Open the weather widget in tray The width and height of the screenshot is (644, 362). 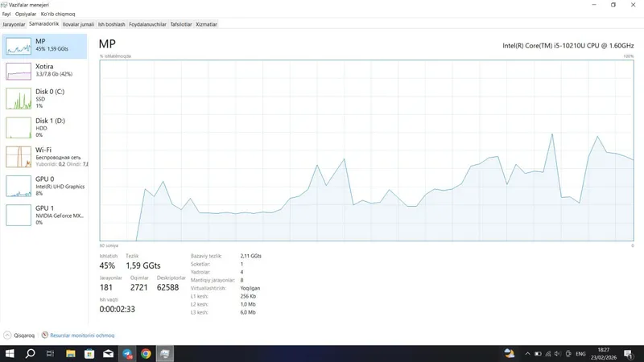click(510, 353)
